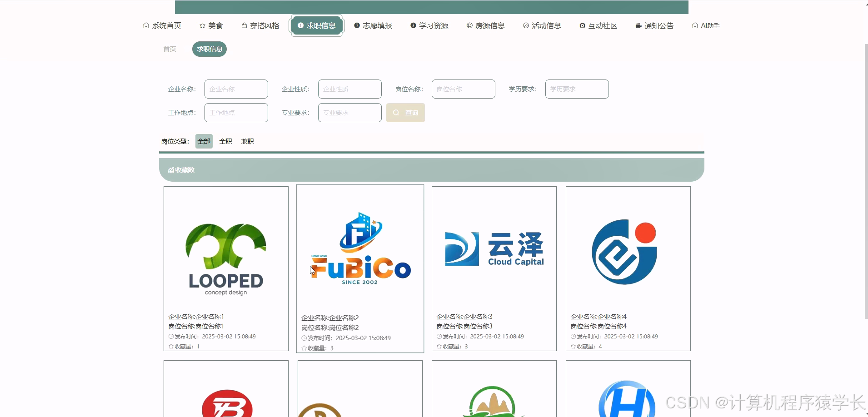Click 岗位名称:岗位名称4 text
This screenshot has height=417, width=868.
pyautogui.click(x=599, y=326)
